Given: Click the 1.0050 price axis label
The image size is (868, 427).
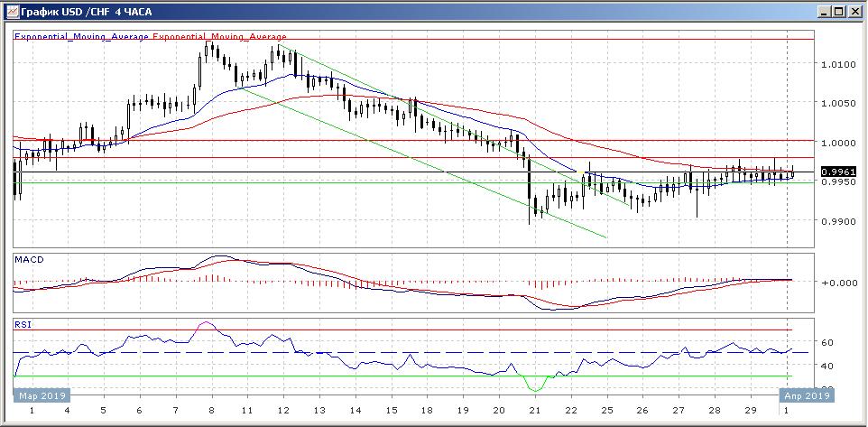Looking at the screenshot, I should [x=836, y=103].
